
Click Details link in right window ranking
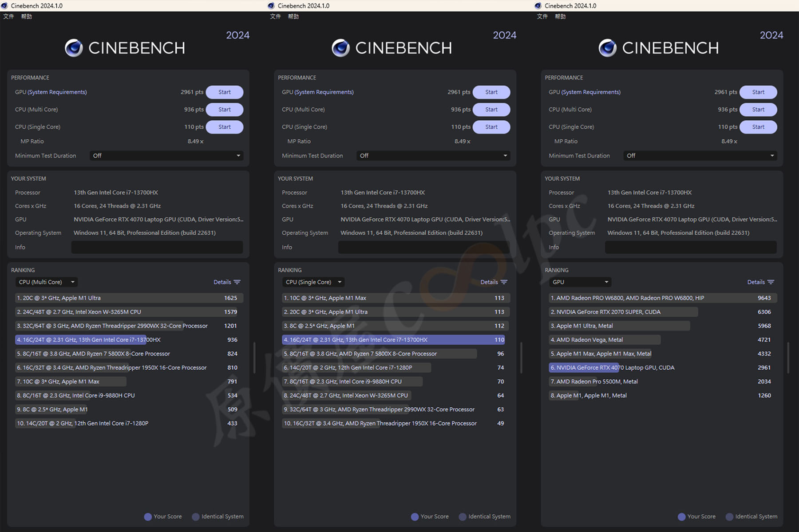pos(755,282)
